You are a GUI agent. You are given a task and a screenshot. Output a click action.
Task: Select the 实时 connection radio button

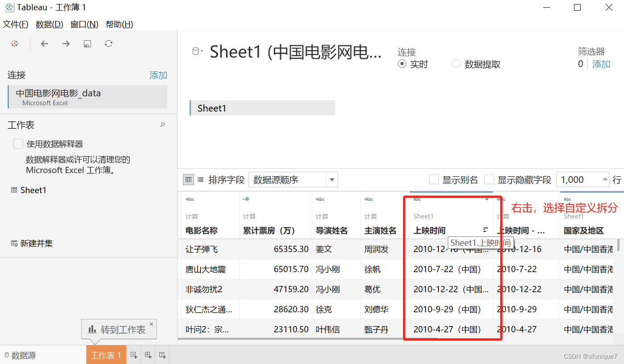(x=402, y=64)
